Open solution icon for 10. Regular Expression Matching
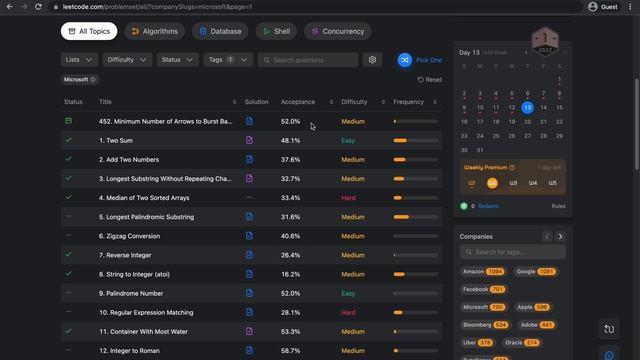The width and height of the screenshot is (640, 360). point(249,312)
